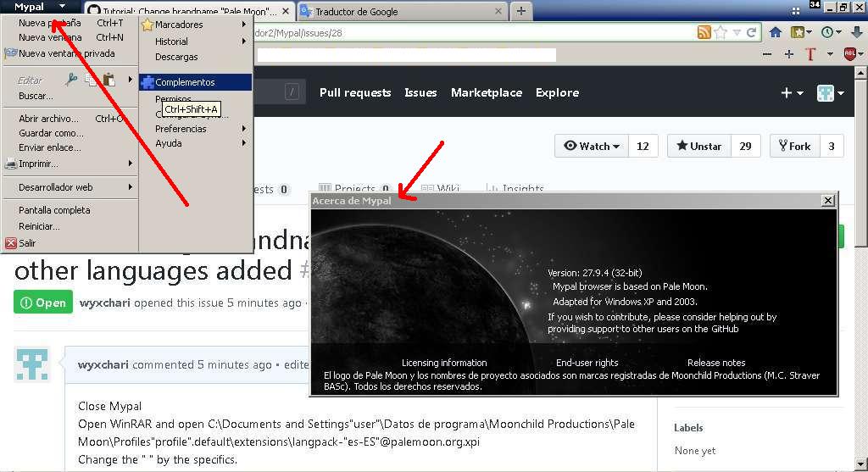The height and width of the screenshot is (472, 868).
Task: Expand the Marcadores submenu
Action: point(195,25)
